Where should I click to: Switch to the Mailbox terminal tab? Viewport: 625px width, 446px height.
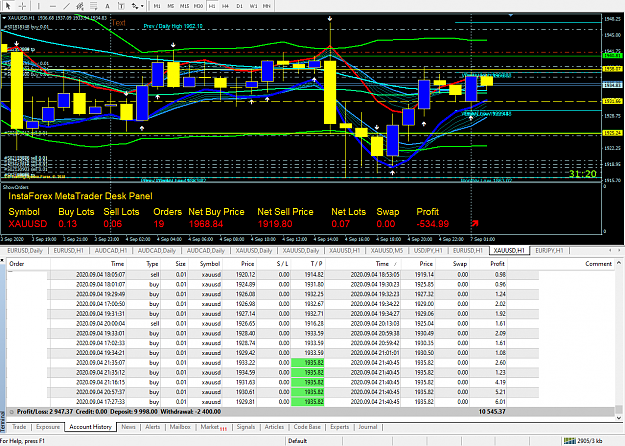tap(180, 427)
